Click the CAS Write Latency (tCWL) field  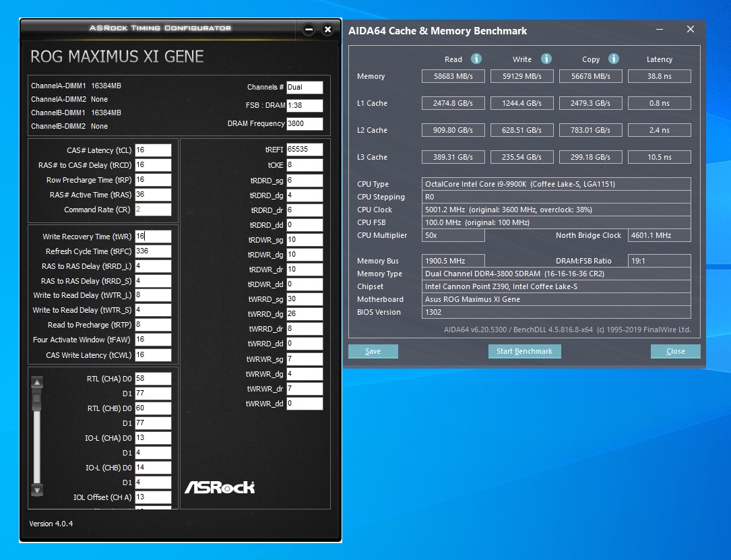[153, 355]
